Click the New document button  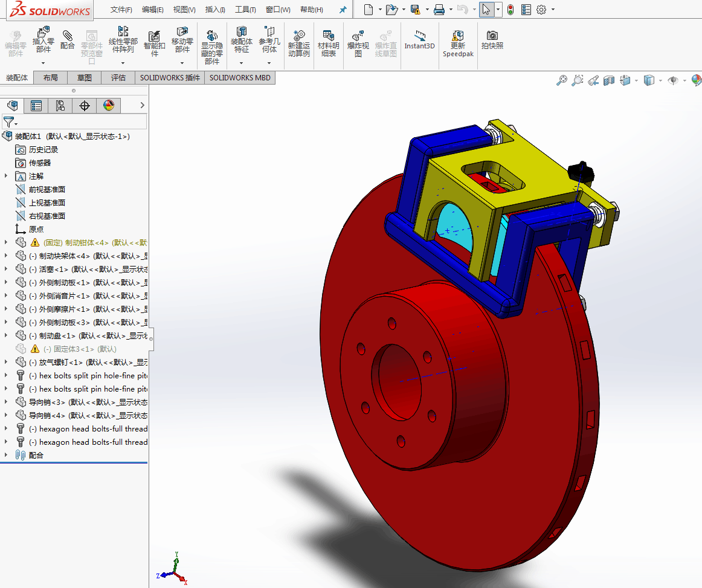tap(369, 10)
